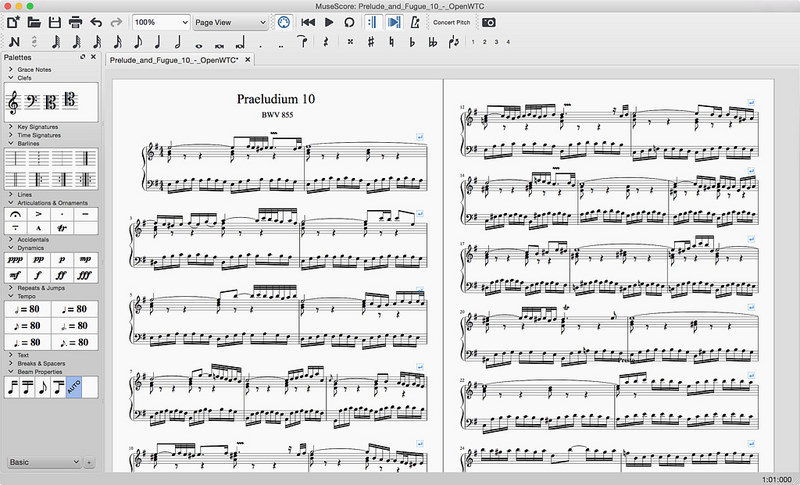Screen dimensions: 800x485
Task: Start playback with the Play button
Action: [x=329, y=22]
